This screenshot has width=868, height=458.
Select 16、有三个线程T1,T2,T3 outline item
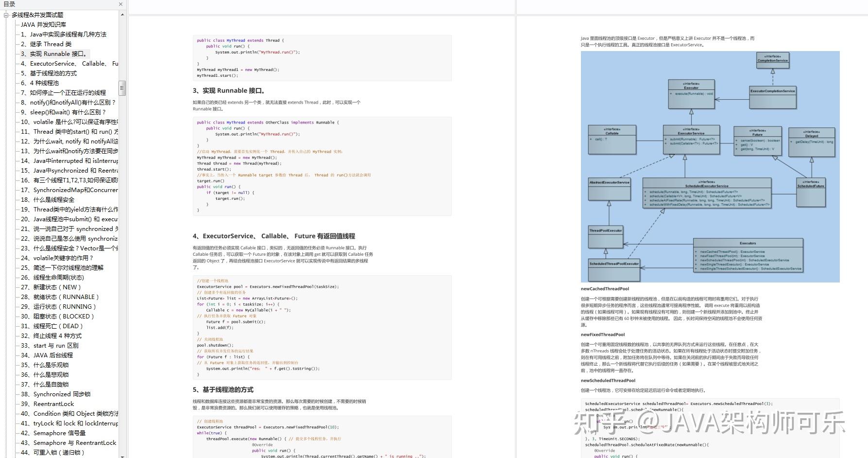69,180
